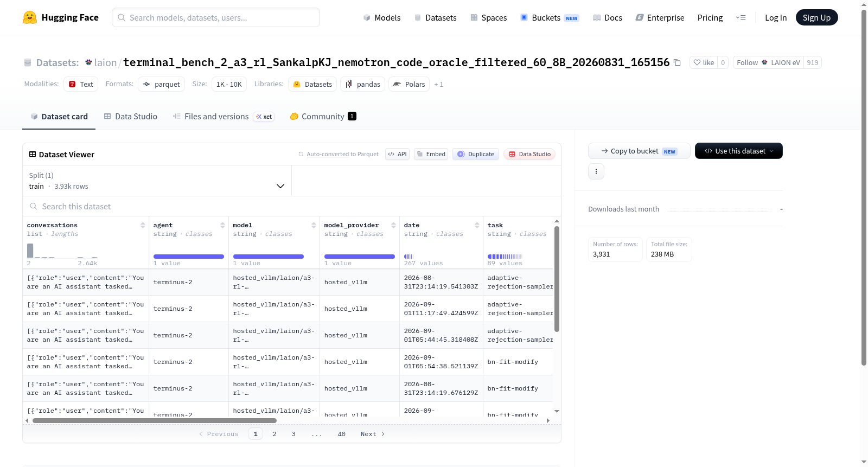Select the Text modality tag
This screenshot has width=868, height=467.
(x=81, y=84)
